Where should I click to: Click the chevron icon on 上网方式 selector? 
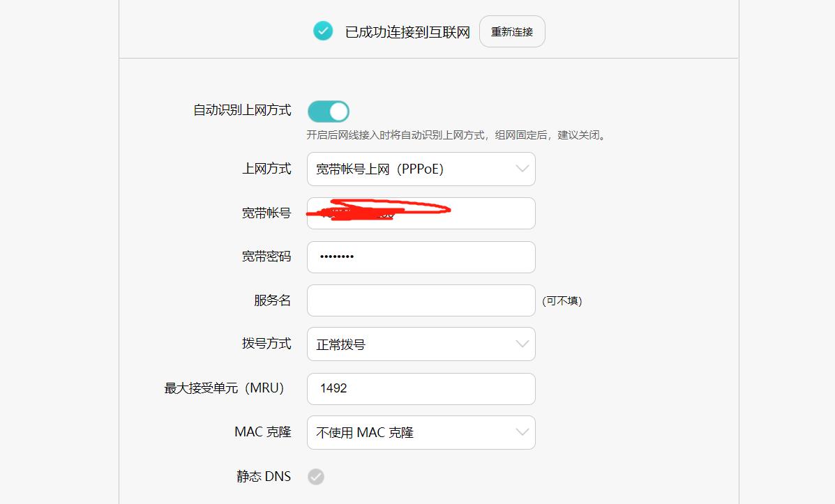(x=521, y=169)
